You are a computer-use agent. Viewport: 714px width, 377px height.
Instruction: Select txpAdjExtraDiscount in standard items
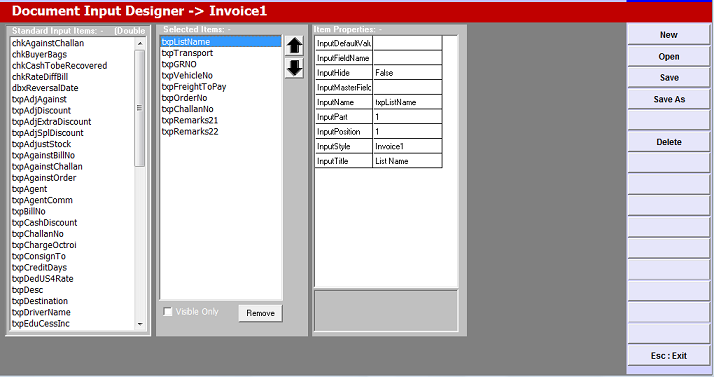[72, 122]
